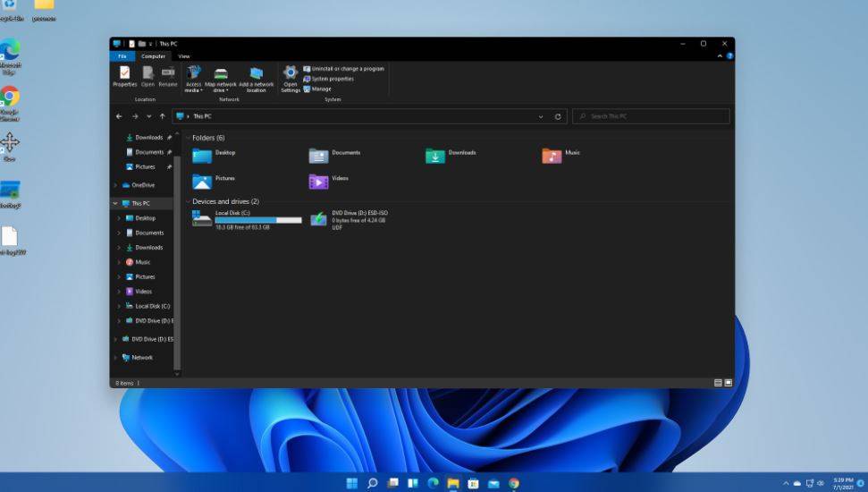
Task: Click the This PC address bar path
Action: (202, 116)
